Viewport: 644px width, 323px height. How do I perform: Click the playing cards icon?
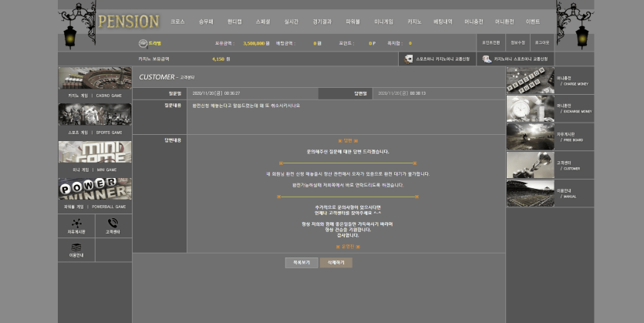click(408, 59)
